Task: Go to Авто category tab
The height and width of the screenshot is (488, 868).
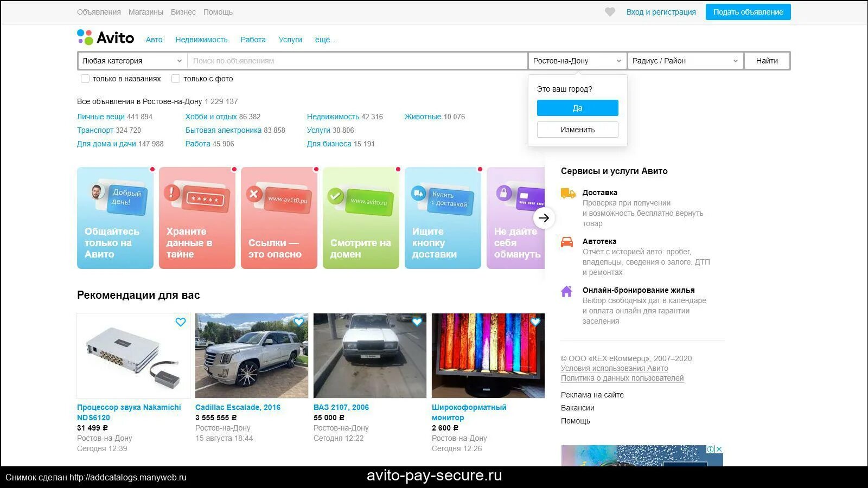Action: click(154, 40)
